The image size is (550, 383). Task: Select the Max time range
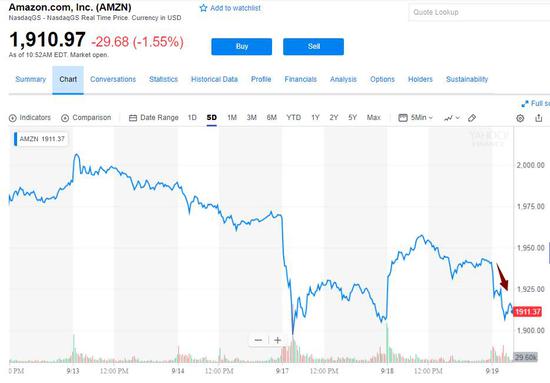(x=374, y=117)
